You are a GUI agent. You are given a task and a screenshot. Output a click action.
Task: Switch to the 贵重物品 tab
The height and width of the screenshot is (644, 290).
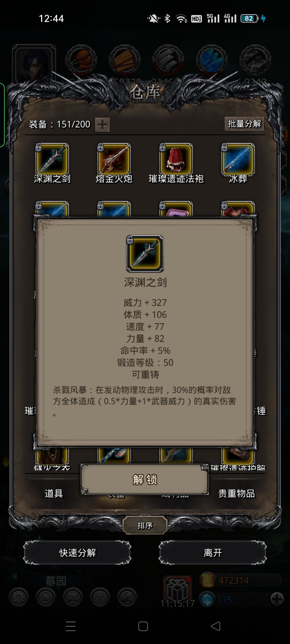tap(236, 493)
